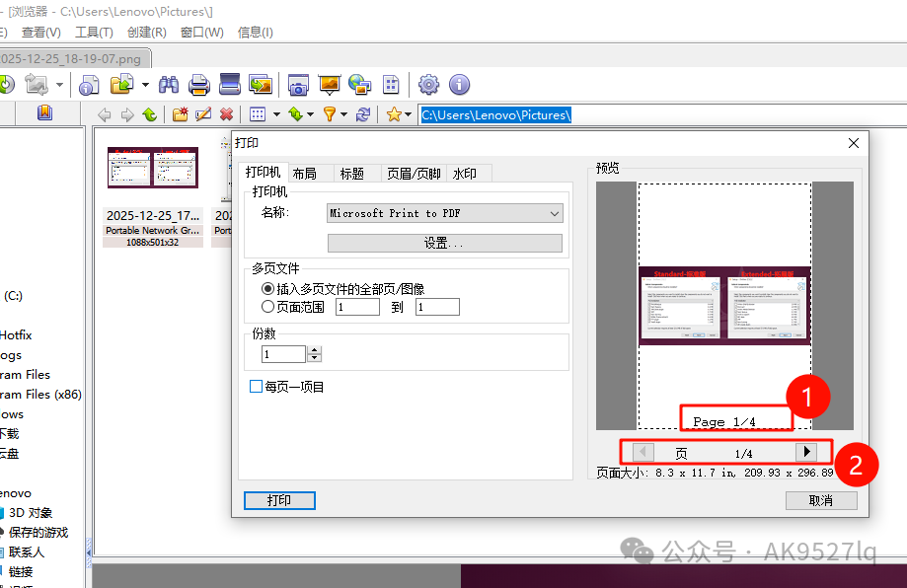
Task: Enable the 每页一项目 checkbox
Action: coord(257,387)
